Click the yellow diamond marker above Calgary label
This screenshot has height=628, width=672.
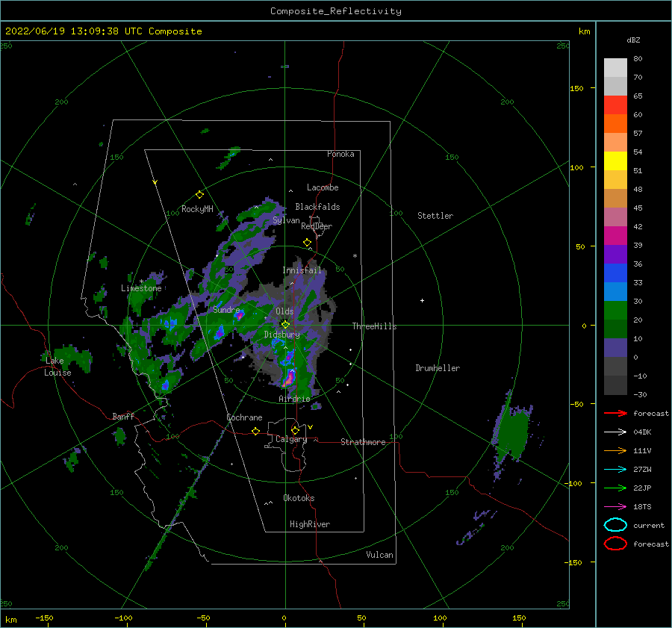click(x=295, y=430)
